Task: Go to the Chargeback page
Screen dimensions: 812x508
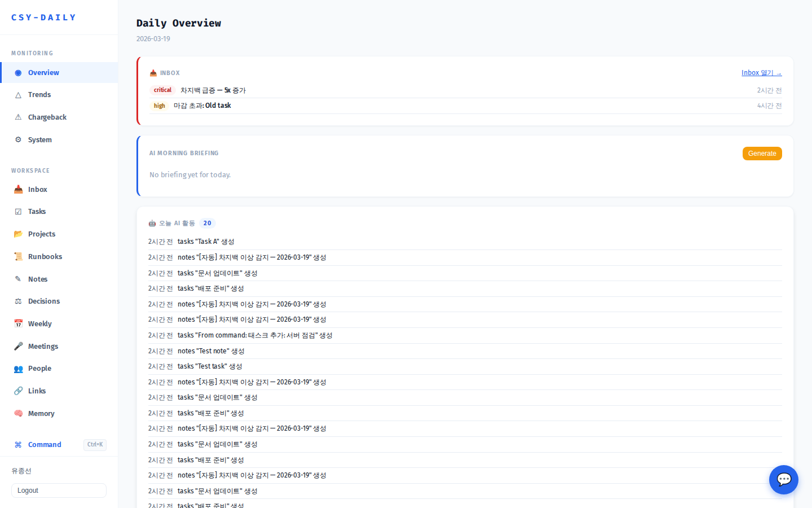Action: point(47,117)
